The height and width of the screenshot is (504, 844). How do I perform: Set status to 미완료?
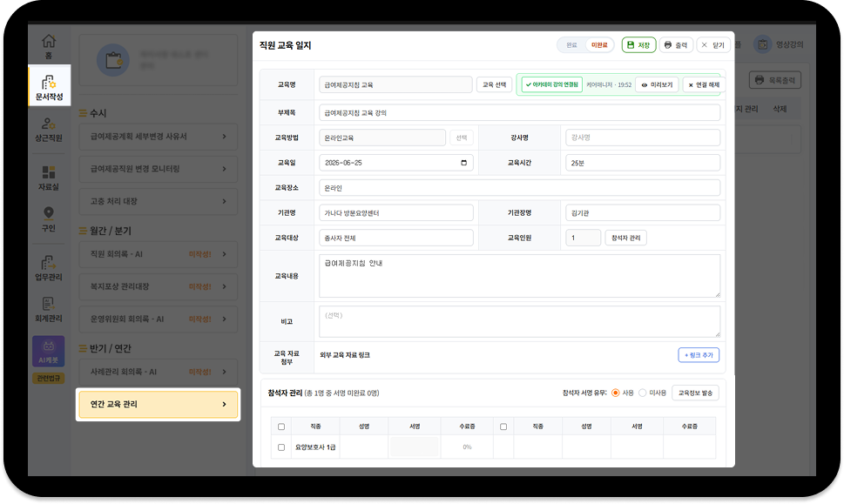[599, 45]
